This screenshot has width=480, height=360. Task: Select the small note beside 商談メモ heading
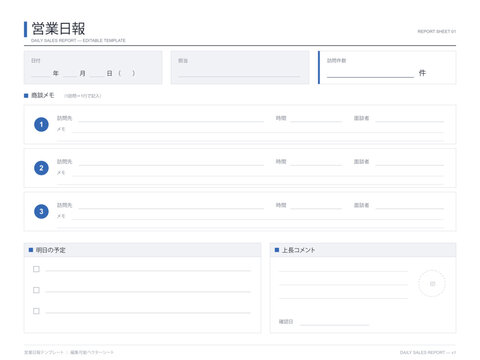[83, 96]
